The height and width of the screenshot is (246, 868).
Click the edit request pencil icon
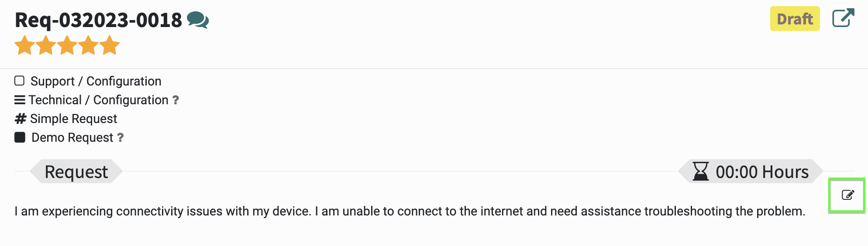(x=847, y=195)
